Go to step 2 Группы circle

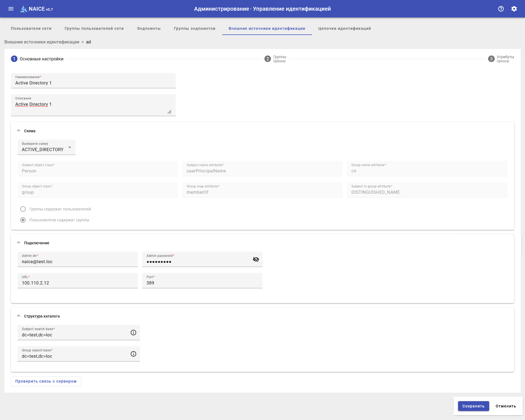tap(268, 59)
